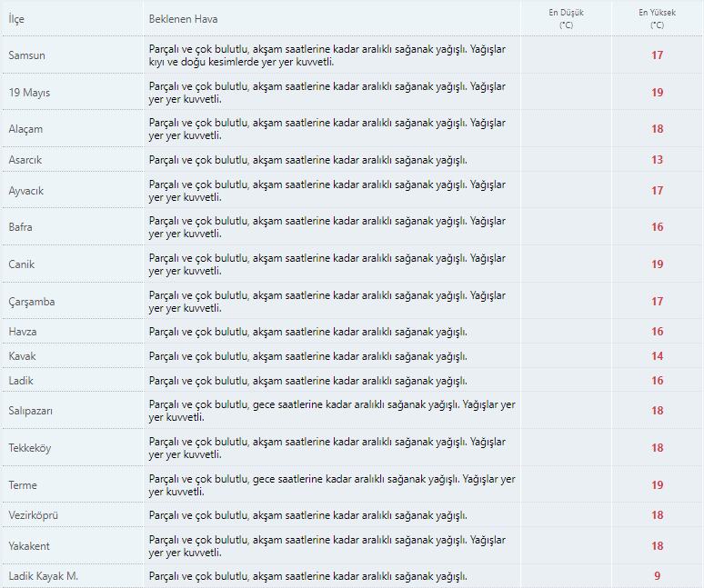This screenshot has height=588, width=704.
Task: Click Asarcık's forecast description text
Action: 308,160
